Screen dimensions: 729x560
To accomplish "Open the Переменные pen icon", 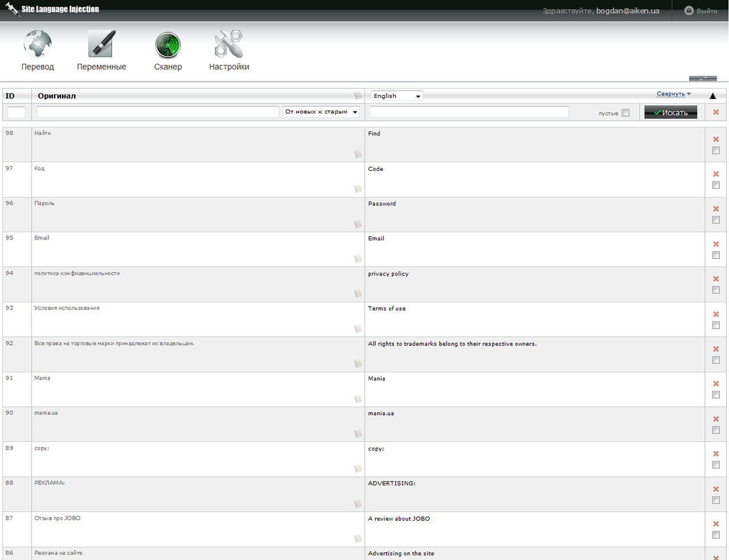I will pyautogui.click(x=101, y=46).
